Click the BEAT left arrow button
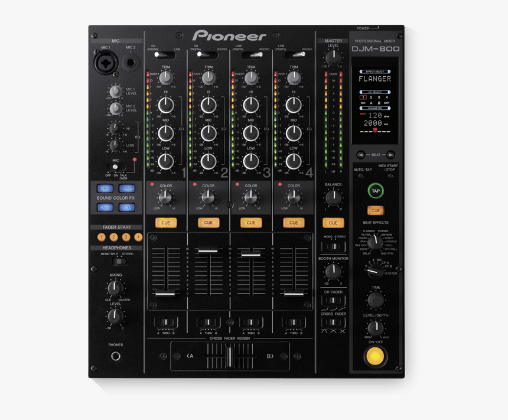Viewport: 508px width, 420px height. (360, 155)
